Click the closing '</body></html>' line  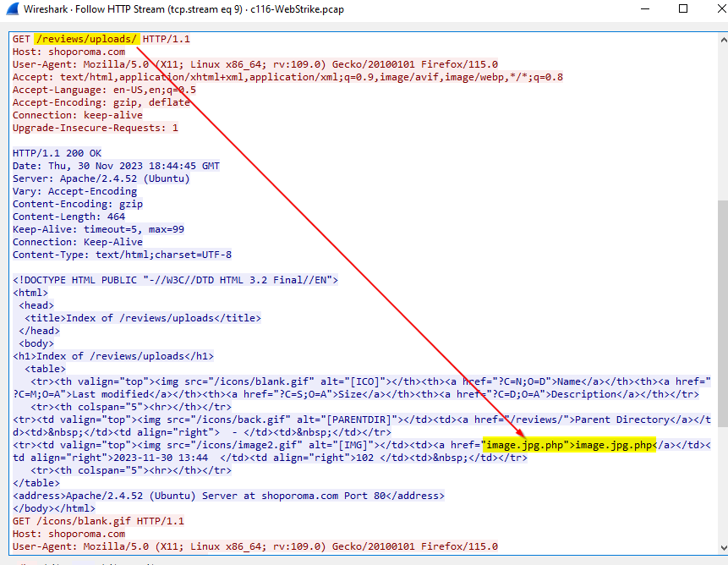54,508
